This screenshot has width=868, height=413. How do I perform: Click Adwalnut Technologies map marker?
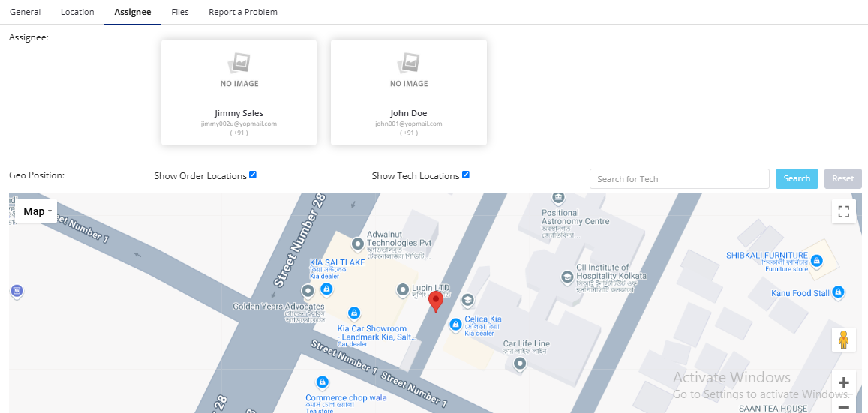point(358,244)
